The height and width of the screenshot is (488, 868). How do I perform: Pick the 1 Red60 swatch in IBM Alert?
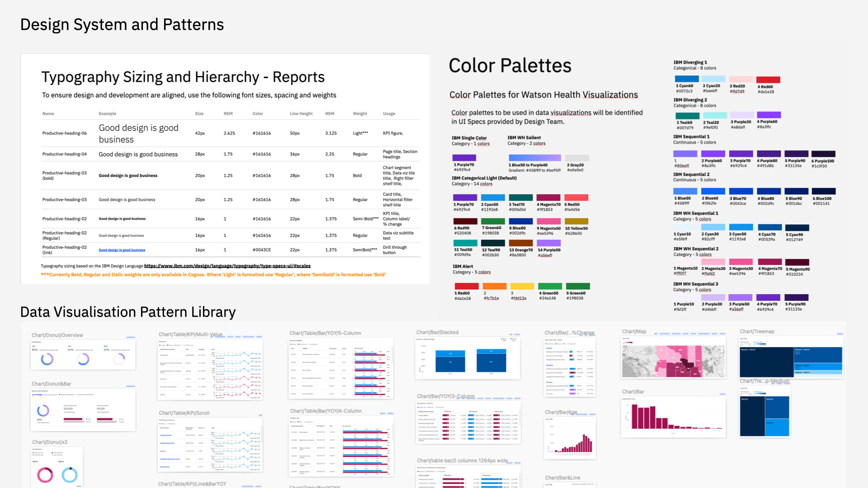[467, 286]
